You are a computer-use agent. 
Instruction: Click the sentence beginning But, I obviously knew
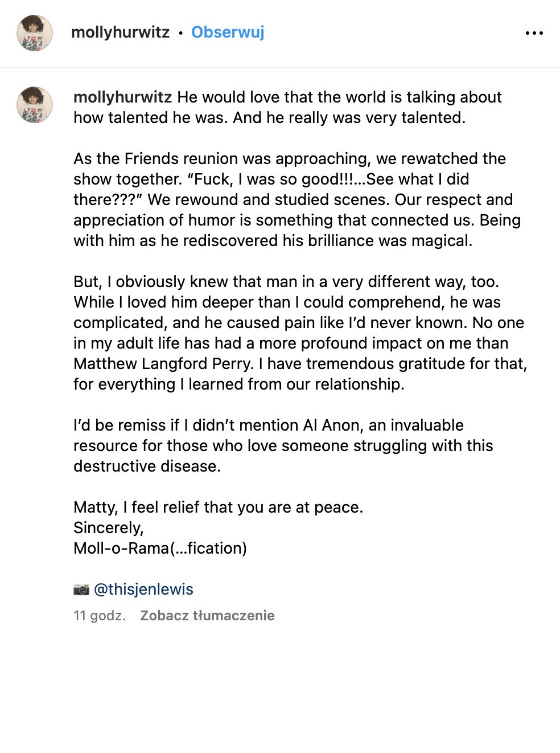point(286,281)
